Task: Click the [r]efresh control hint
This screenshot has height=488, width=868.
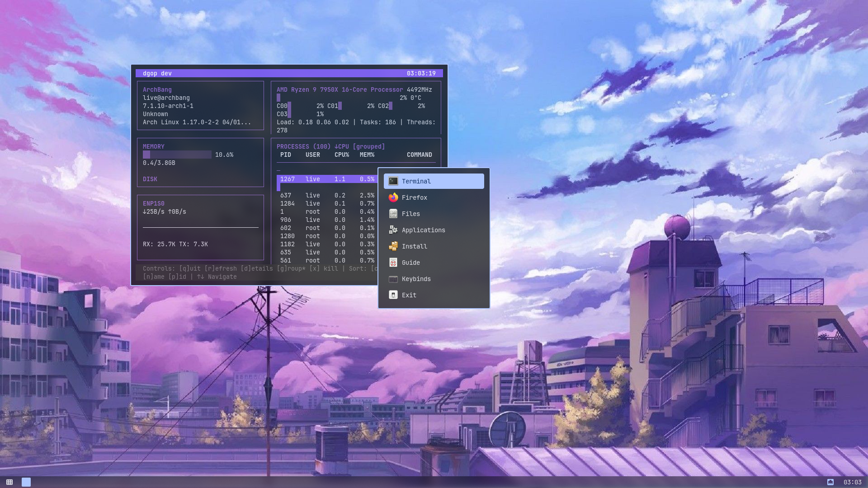Action: [221, 268]
